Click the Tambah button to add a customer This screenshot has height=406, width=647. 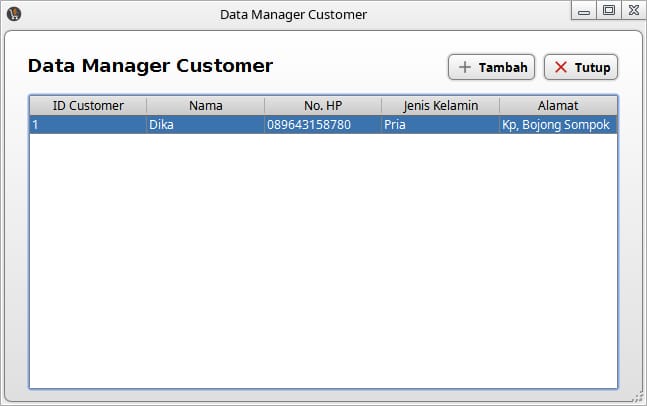pos(492,67)
